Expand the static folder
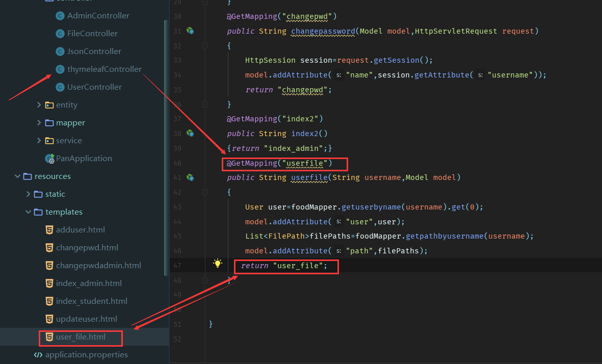 (x=28, y=194)
